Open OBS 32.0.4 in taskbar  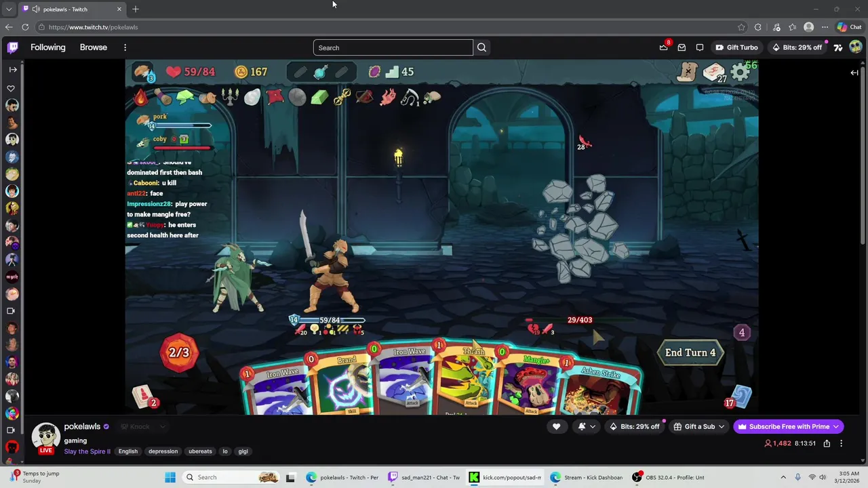pyautogui.click(x=668, y=477)
